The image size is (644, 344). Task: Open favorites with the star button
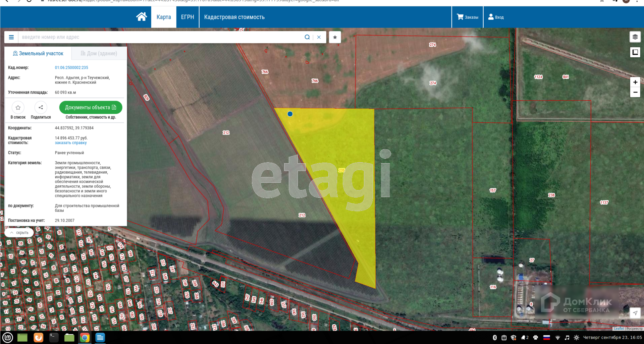[x=335, y=37]
